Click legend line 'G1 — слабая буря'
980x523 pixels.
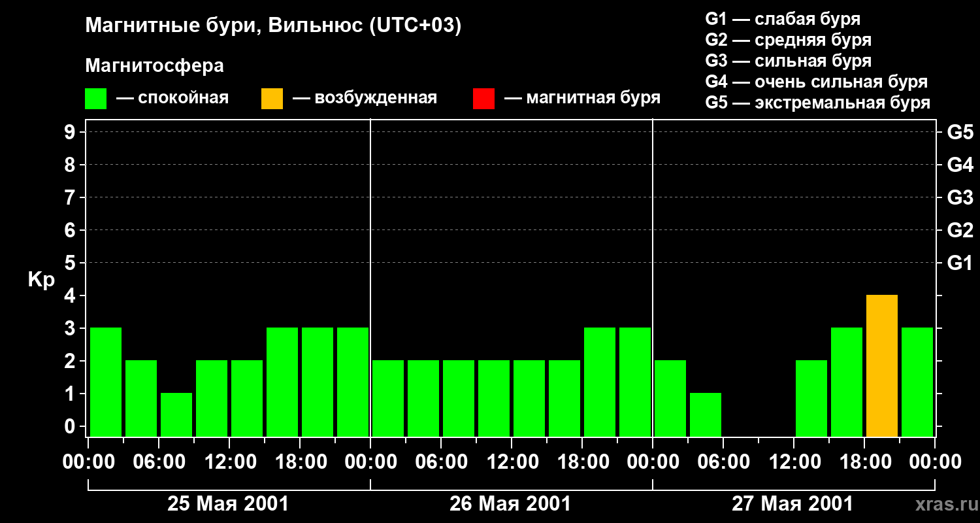tap(783, 18)
